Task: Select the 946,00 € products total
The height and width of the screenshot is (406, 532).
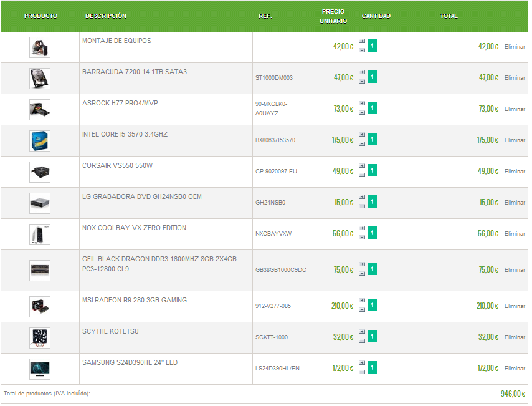Action: 513,394
